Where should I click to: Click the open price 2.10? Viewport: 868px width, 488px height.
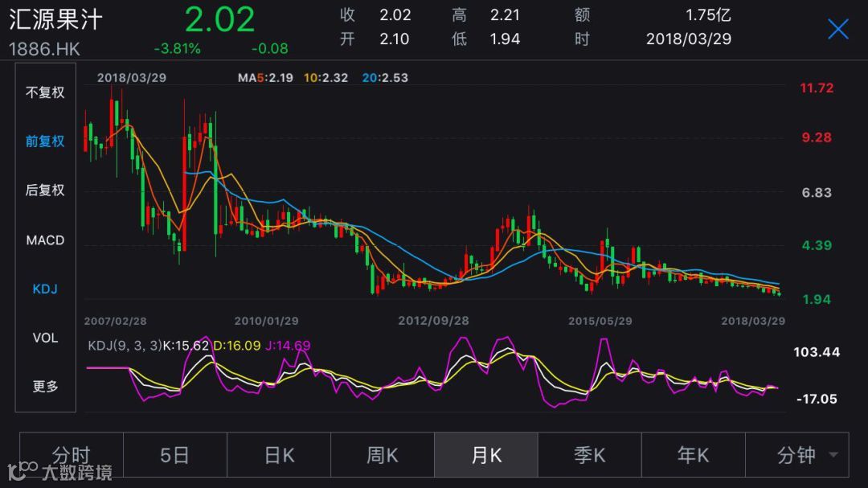[394, 39]
